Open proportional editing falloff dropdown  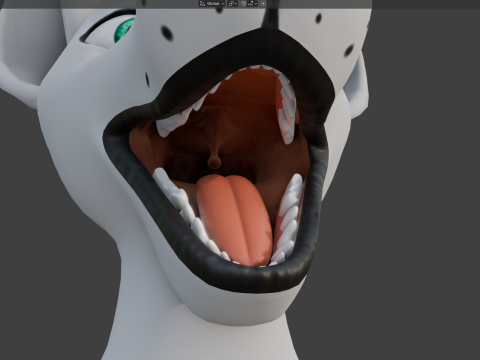pos(272,4)
